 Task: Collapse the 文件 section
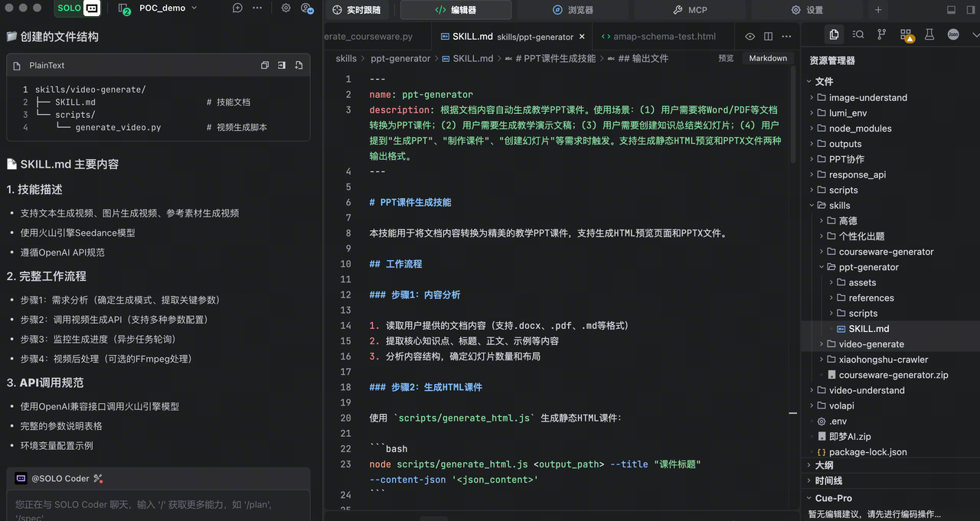890,81
